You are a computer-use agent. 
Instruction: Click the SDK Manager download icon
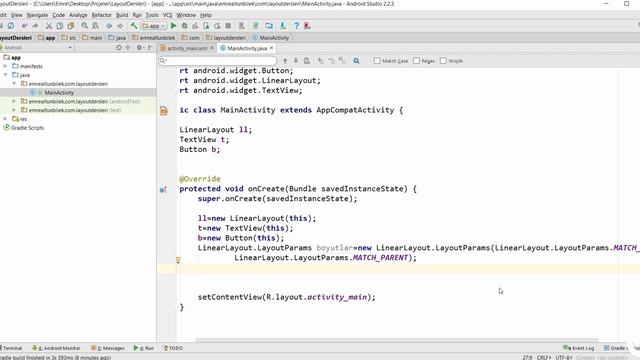coord(282,26)
